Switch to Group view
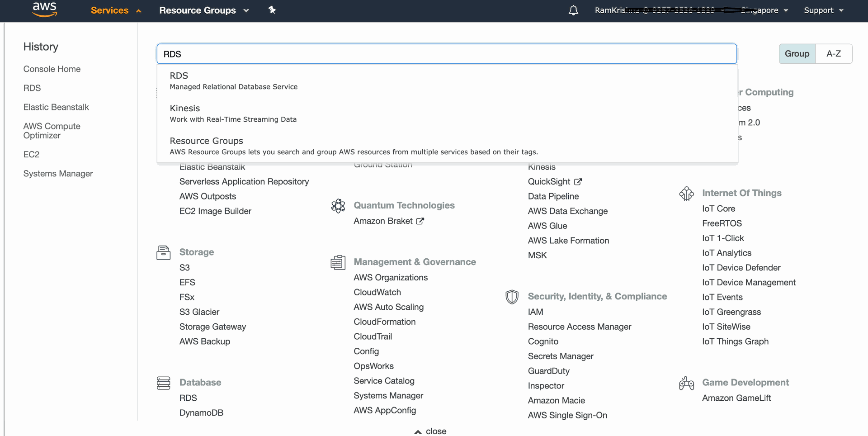Viewport: 868px width, 436px height. 797,54
